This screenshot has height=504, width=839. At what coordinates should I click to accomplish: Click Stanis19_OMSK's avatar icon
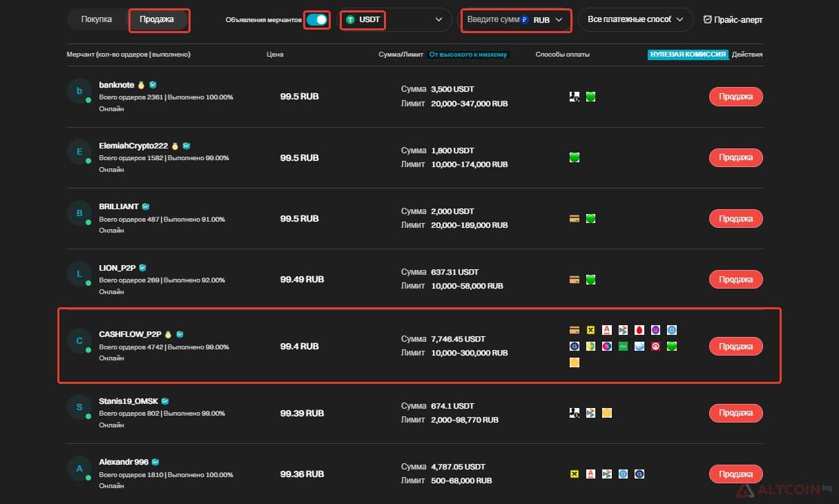pyautogui.click(x=79, y=407)
